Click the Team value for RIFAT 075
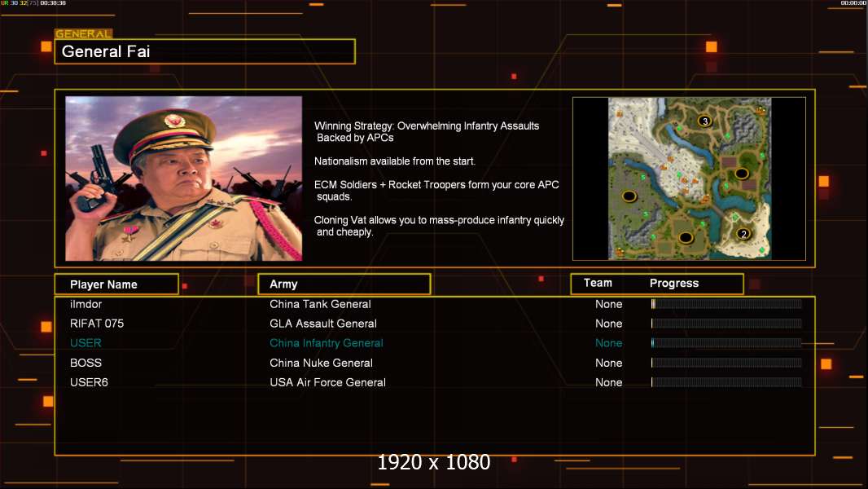868x489 pixels. coord(609,324)
